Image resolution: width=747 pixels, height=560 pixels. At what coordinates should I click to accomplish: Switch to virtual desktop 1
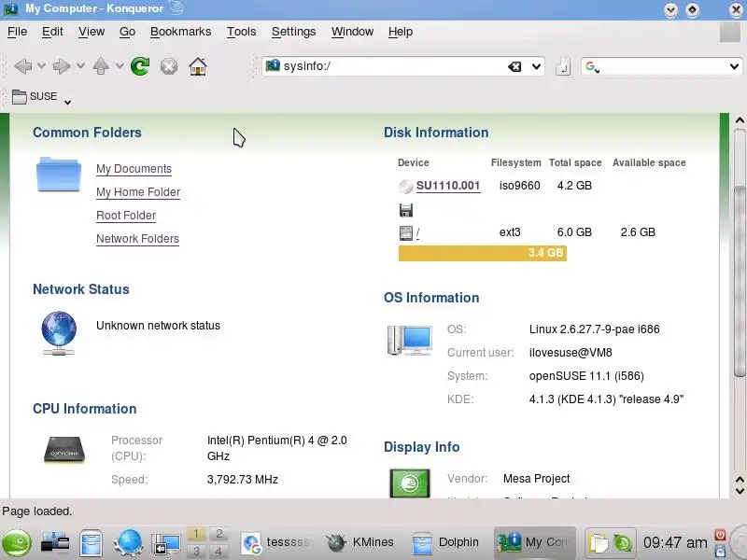(196, 534)
